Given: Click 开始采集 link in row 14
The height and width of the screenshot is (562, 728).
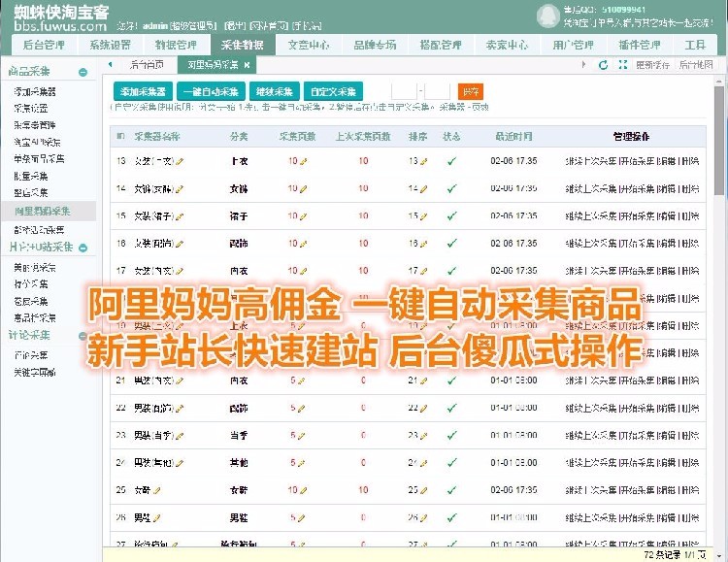Looking at the screenshot, I should point(637,189).
